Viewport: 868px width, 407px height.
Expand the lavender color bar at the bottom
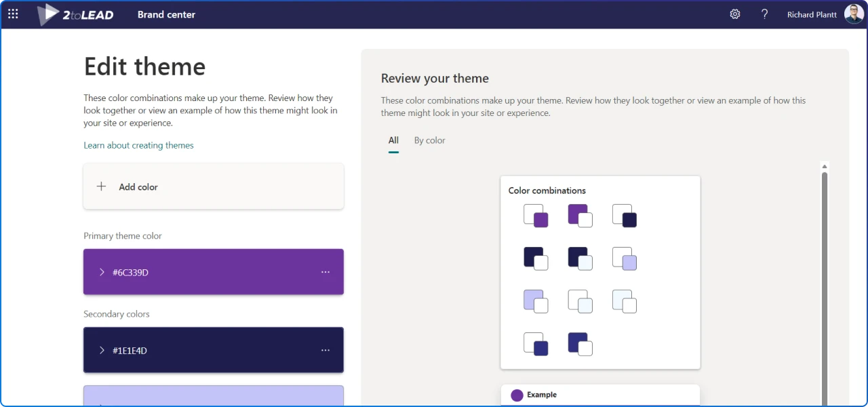coord(102,400)
